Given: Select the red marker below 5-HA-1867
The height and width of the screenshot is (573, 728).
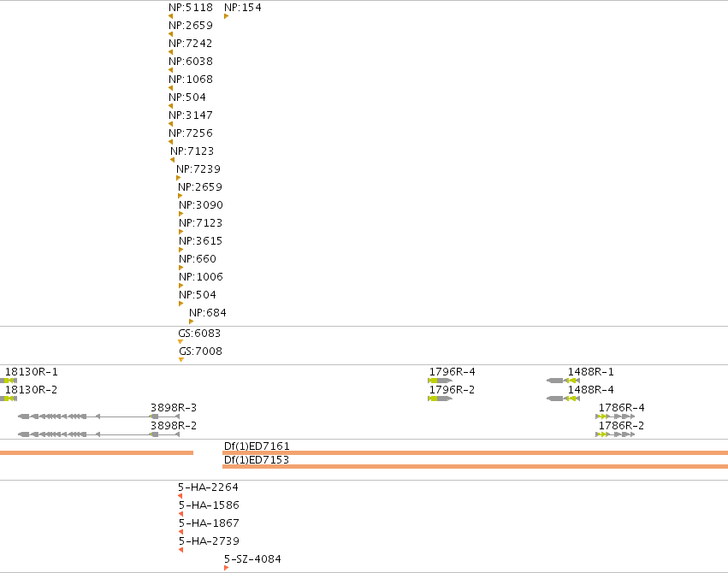Looking at the screenshot, I should coord(181,532).
